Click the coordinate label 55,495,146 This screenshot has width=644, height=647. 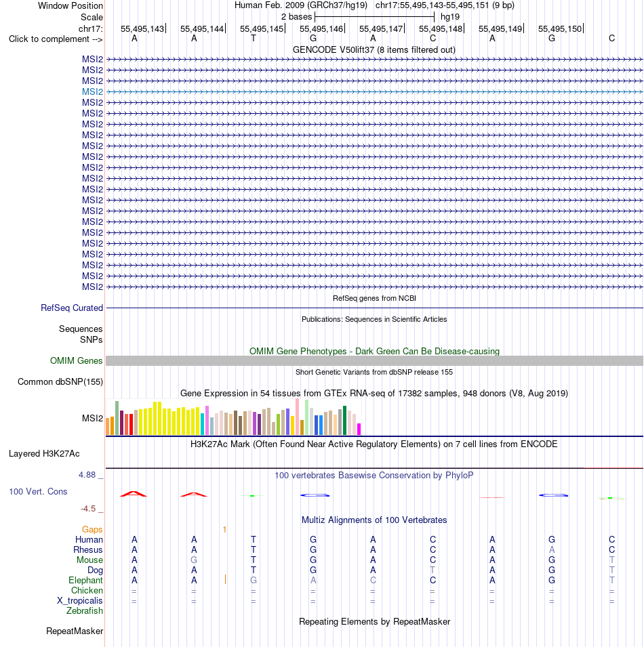tap(321, 29)
